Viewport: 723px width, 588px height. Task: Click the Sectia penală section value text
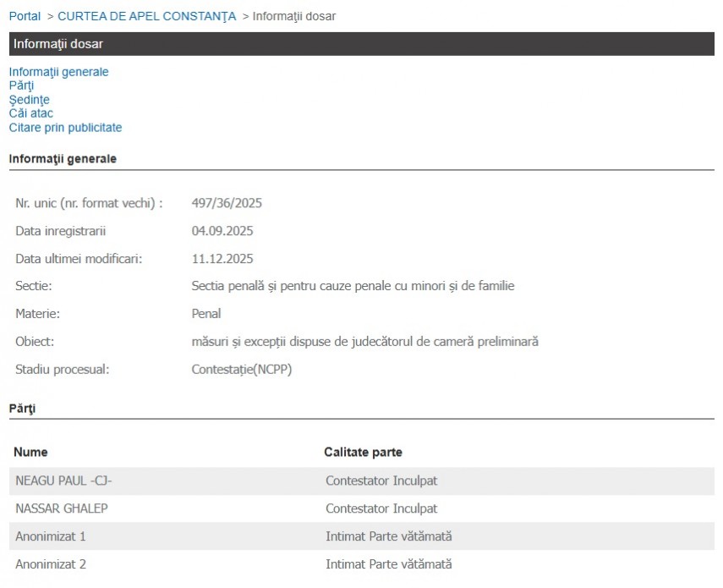(353, 286)
